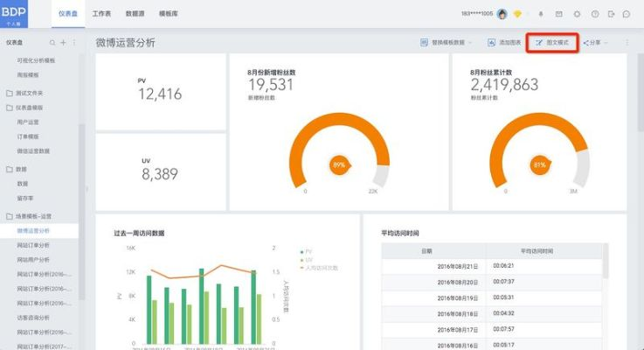Screen dimensions: 644x350
Task: Open the feedback chat bubble icon
Action: [626, 14]
